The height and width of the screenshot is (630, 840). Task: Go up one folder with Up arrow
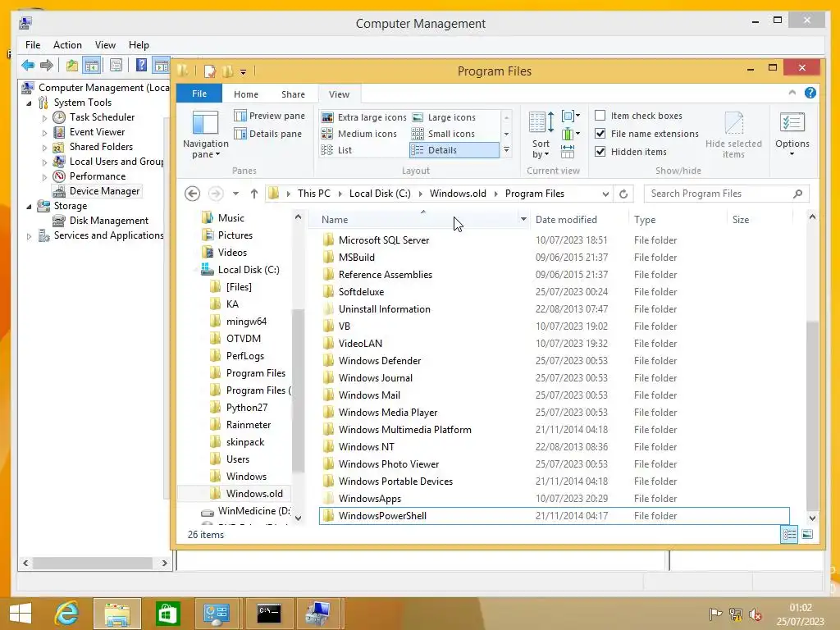pyautogui.click(x=254, y=194)
